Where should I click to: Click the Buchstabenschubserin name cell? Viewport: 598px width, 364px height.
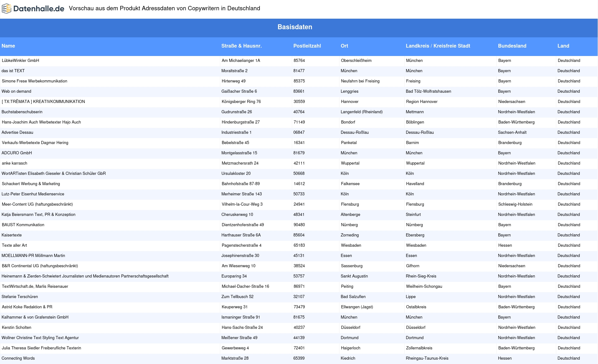click(x=22, y=112)
